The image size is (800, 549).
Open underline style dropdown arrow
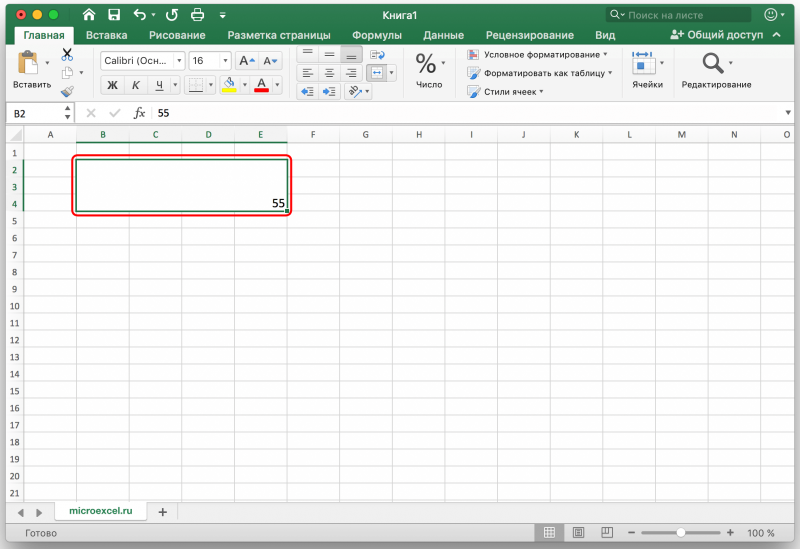point(175,85)
